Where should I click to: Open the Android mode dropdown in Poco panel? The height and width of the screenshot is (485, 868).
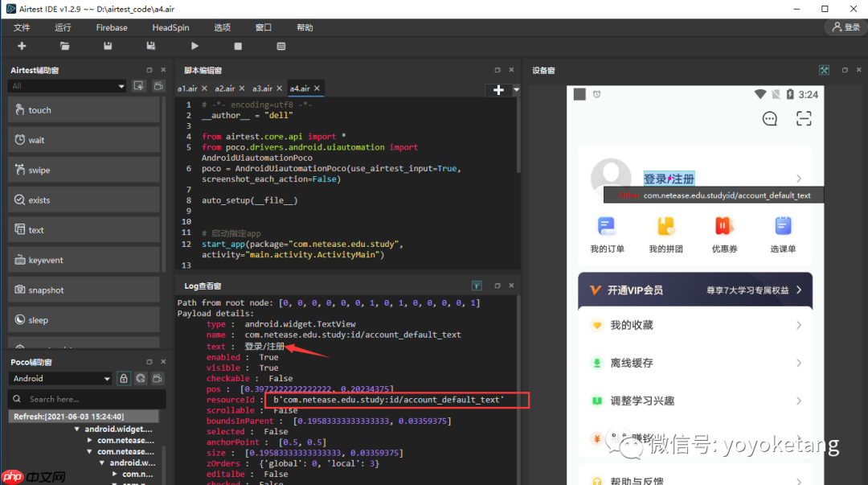[60, 378]
